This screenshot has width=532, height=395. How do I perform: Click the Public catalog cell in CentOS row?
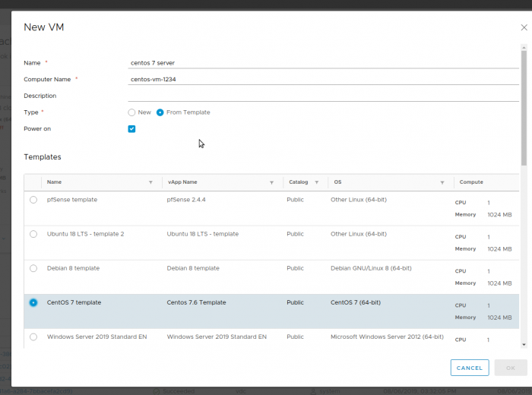click(x=295, y=302)
